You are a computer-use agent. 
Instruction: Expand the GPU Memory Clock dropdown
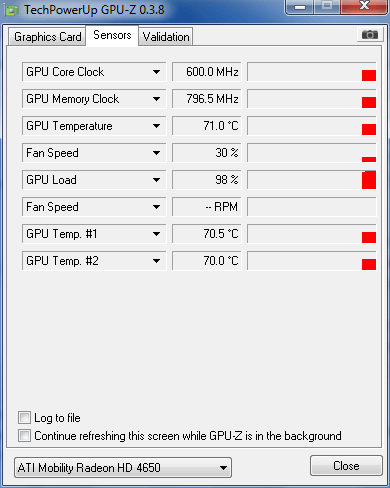pos(156,99)
